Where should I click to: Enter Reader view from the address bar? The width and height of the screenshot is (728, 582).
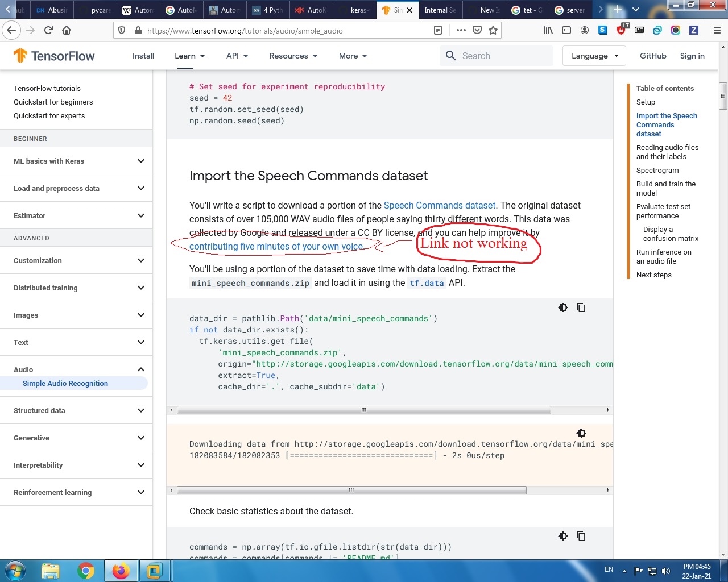pos(438,30)
